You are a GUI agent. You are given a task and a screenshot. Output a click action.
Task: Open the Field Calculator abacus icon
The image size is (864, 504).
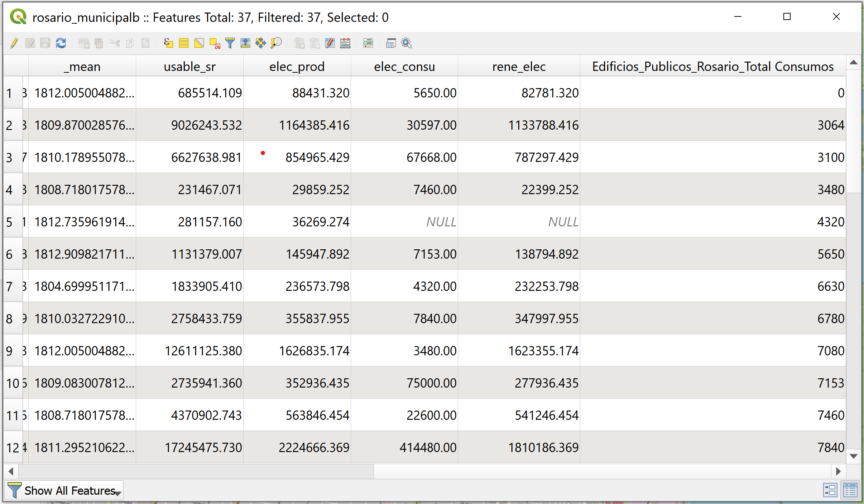pos(345,43)
